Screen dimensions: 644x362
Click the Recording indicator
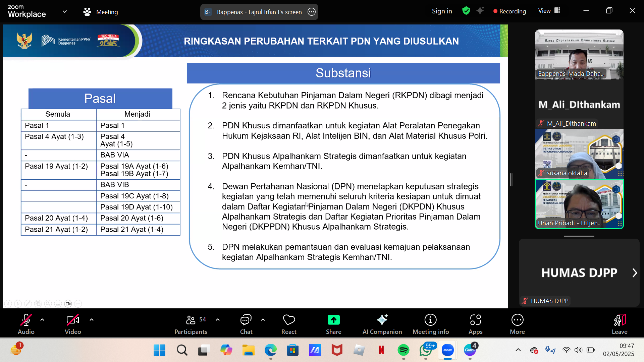(509, 11)
